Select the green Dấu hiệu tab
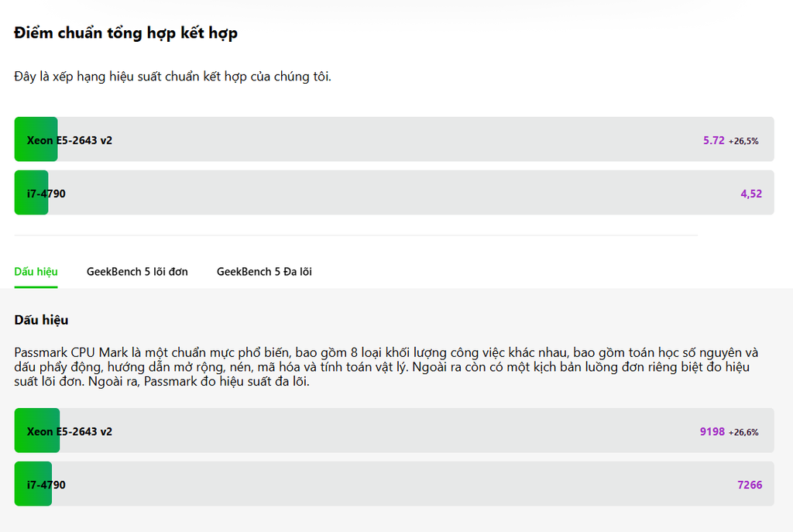Image resolution: width=793 pixels, height=532 pixels. coord(36,272)
